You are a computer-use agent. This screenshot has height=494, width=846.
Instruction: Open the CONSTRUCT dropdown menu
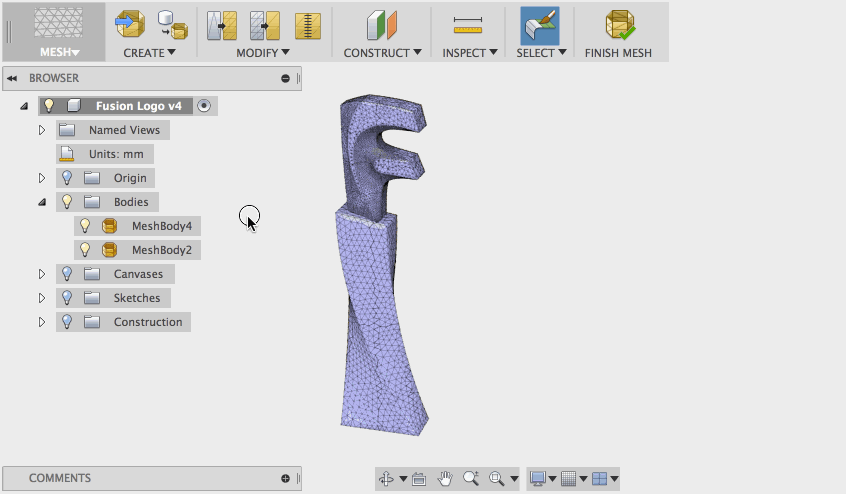(x=383, y=53)
